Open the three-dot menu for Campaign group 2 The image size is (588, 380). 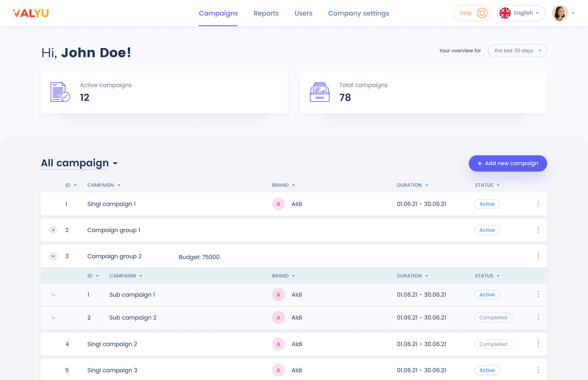(x=538, y=256)
